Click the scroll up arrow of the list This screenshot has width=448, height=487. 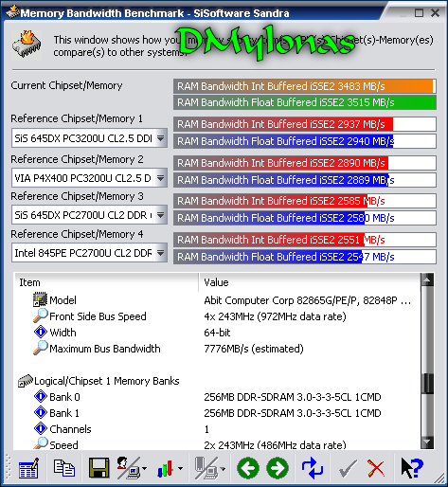click(x=427, y=280)
